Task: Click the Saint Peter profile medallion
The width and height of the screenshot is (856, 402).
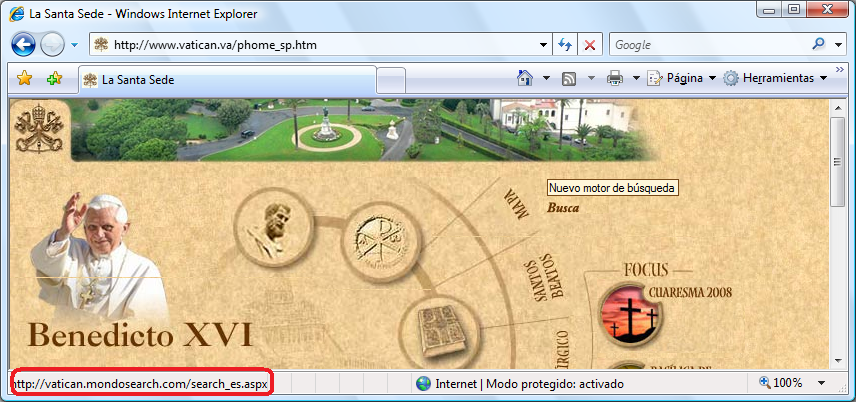Action: (273, 227)
